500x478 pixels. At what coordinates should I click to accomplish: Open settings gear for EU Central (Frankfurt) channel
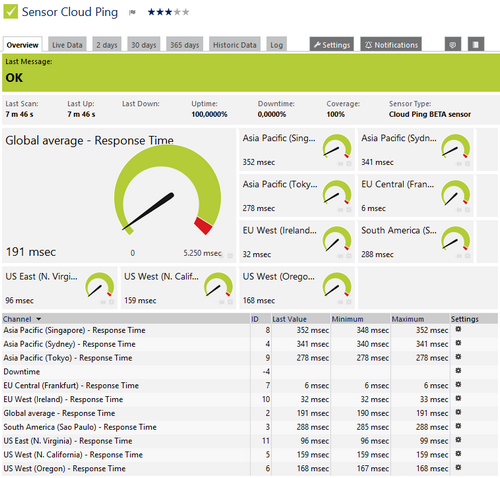point(458,384)
